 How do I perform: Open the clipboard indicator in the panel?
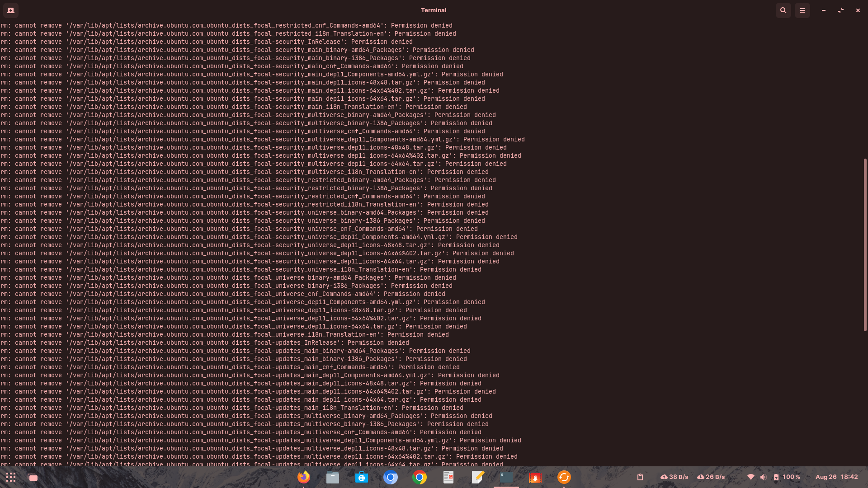click(x=640, y=477)
